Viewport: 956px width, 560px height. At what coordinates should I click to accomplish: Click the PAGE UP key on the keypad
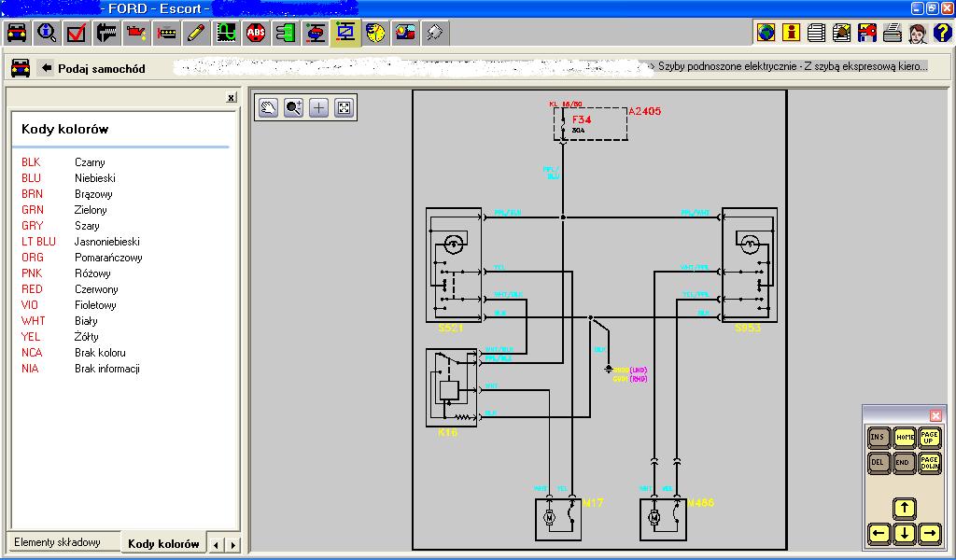[x=929, y=437]
